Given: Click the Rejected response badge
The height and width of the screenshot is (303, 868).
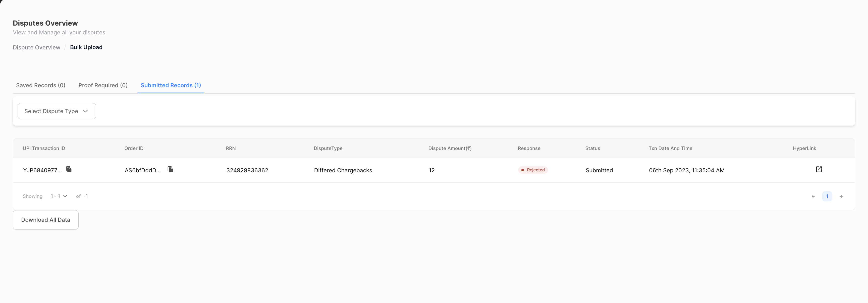Looking at the screenshot, I should point(533,170).
